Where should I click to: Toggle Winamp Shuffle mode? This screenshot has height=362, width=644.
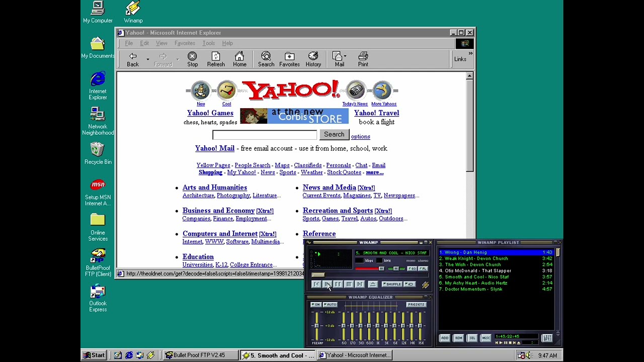pyautogui.click(x=393, y=284)
